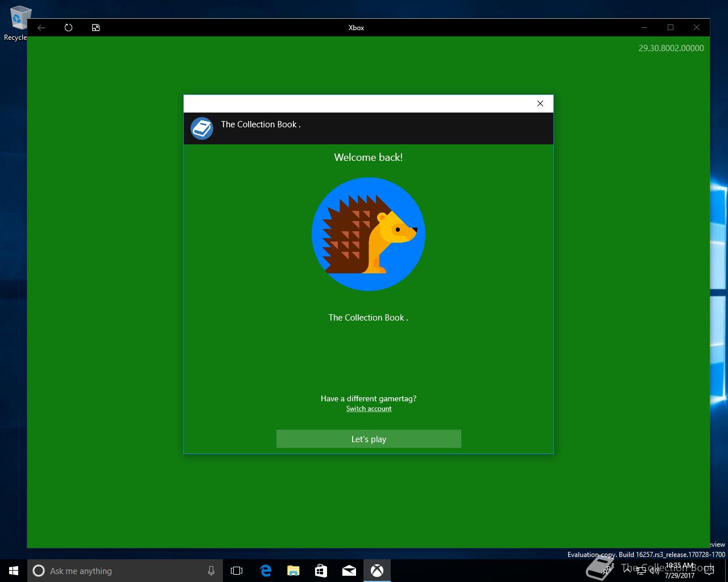Close the Xbox app window
The width and height of the screenshot is (728, 582).
click(697, 27)
